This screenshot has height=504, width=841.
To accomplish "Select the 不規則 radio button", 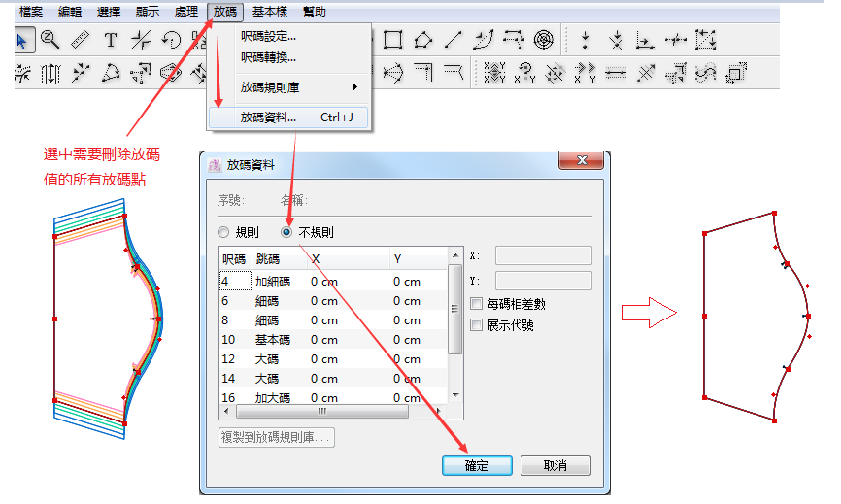I will (x=286, y=232).
